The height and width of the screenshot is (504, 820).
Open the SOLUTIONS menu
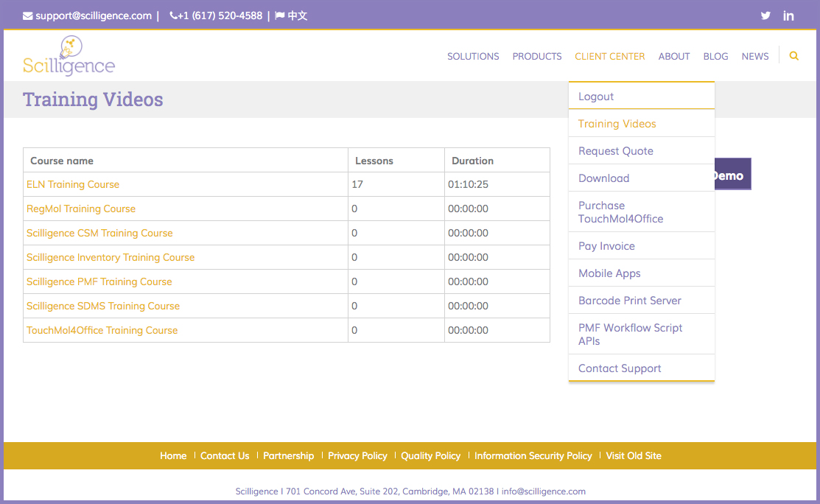point(473,57)
